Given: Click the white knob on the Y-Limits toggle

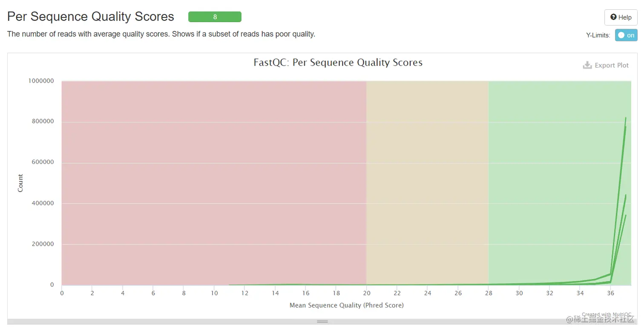Looking at the screenshot, I should pyautogui.click(x=621, y=35).
